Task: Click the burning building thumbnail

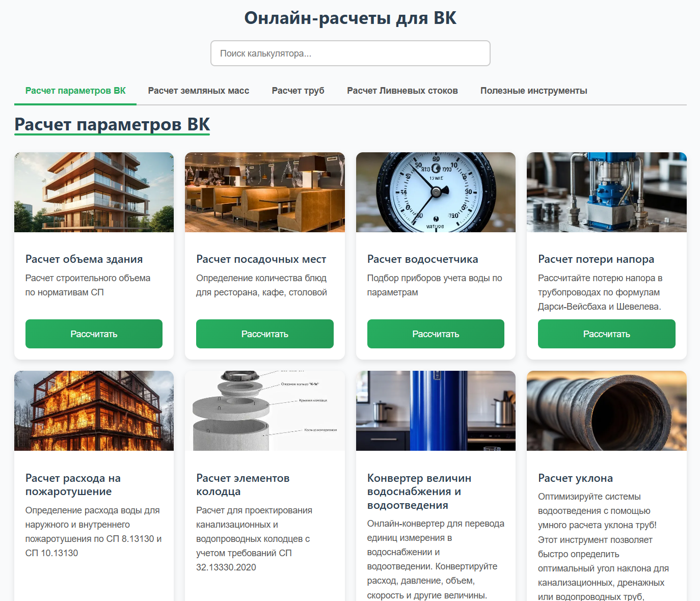Action: pyautogui.click(x=94, y=411)
